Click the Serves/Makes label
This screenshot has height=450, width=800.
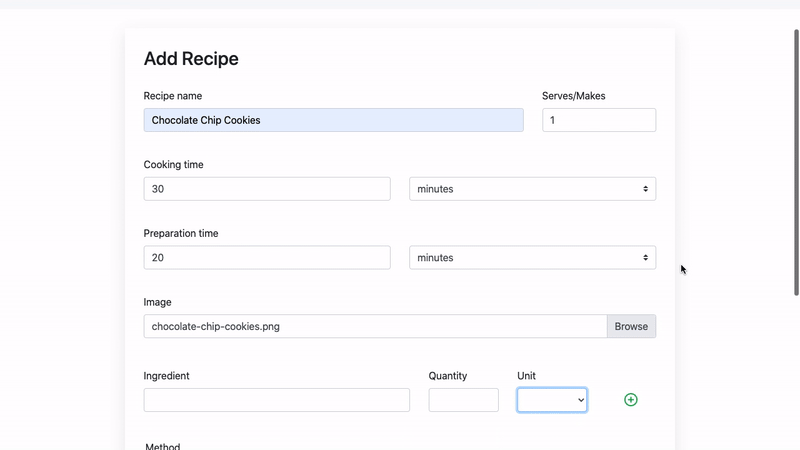pos(573,96)
